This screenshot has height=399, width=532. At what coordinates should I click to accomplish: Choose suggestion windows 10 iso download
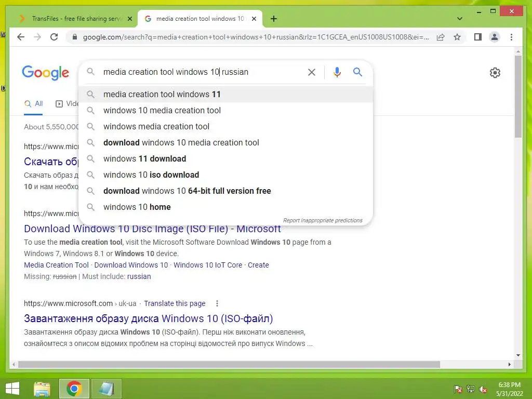225,175
